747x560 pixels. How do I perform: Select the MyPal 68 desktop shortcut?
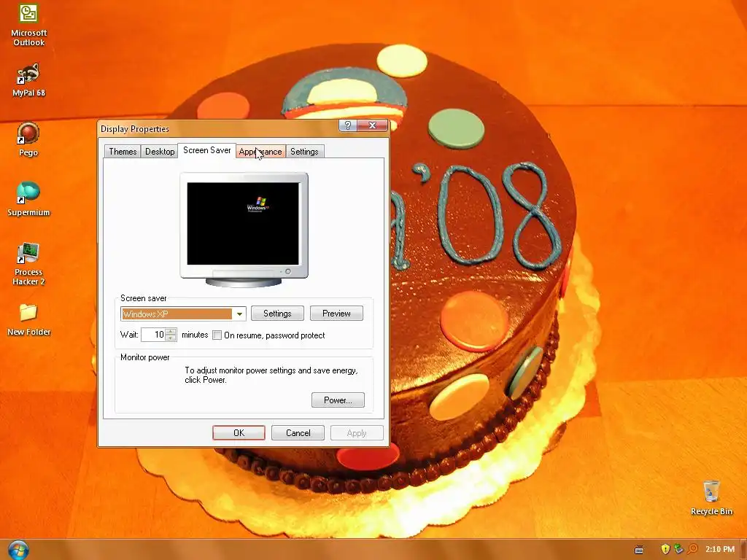click(x=28, y=80)
